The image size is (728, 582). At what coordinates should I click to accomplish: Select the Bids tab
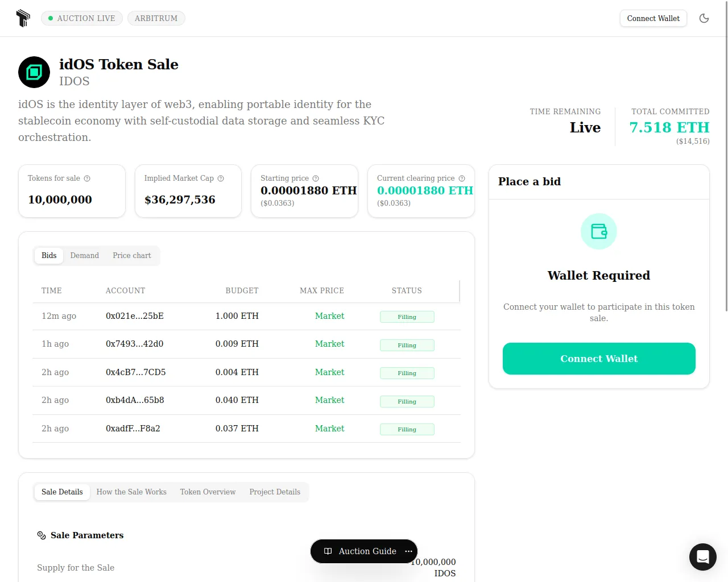[x=49, y=256]
